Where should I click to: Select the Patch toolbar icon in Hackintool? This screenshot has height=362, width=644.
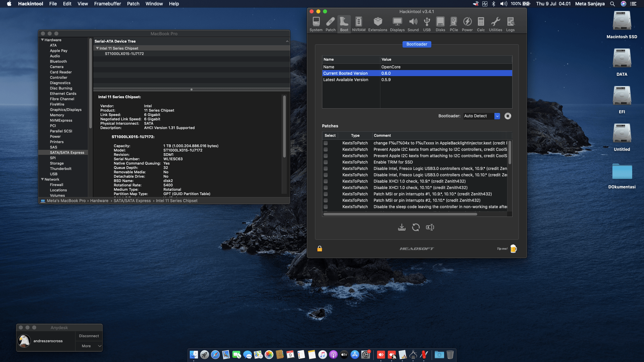point(330,24)
